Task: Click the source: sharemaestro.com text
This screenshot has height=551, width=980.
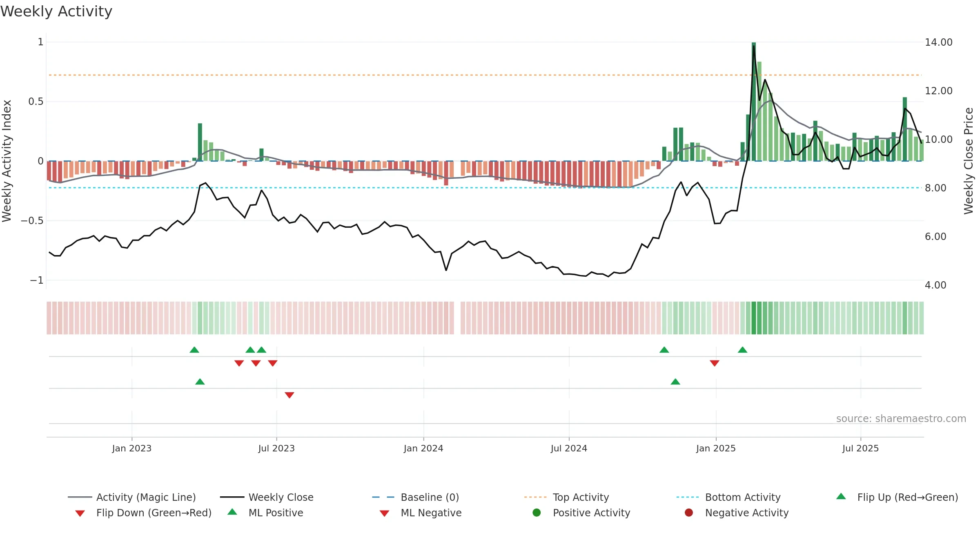Action: click(901, 418)
